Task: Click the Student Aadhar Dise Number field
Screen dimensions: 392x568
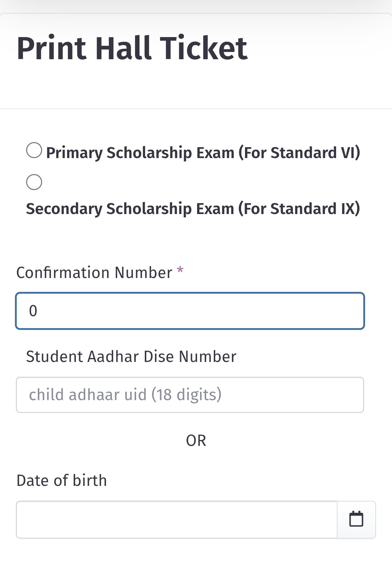Action: point(190,395)
